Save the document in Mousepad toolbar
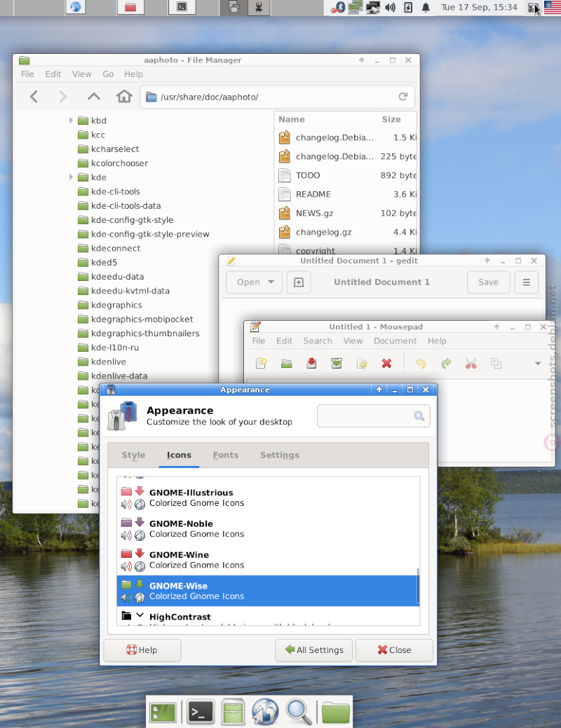Screen dimensions: 561x728 pyautogui.click(x=311, y=363)
